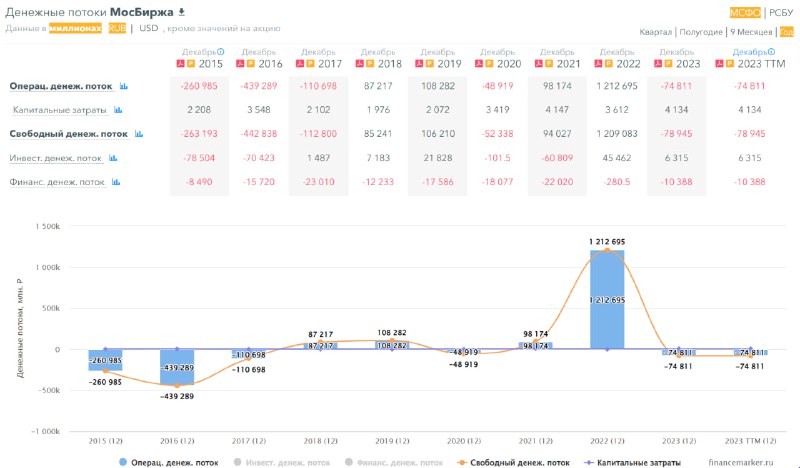The height and width of the screenshot is (468, 800).
Task: Switch data units to миллионах
Action: tap(76, 28)
